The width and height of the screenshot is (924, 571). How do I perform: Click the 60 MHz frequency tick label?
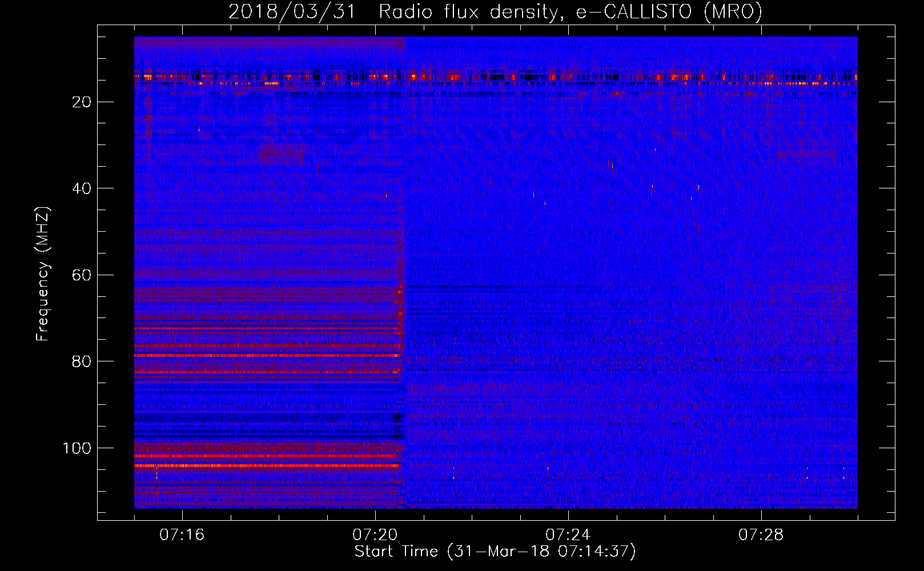[x=82, y=275]
